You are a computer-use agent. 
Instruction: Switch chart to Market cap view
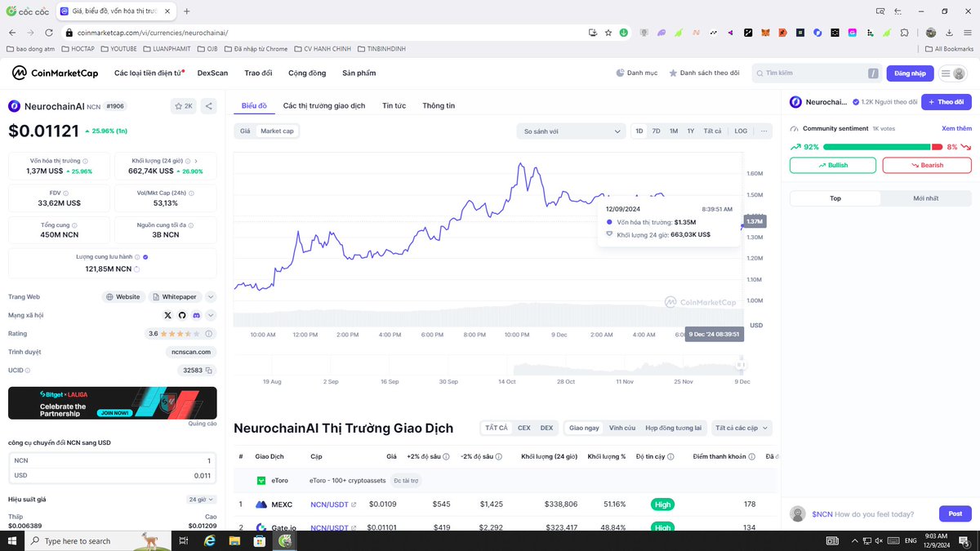[277, 131]
